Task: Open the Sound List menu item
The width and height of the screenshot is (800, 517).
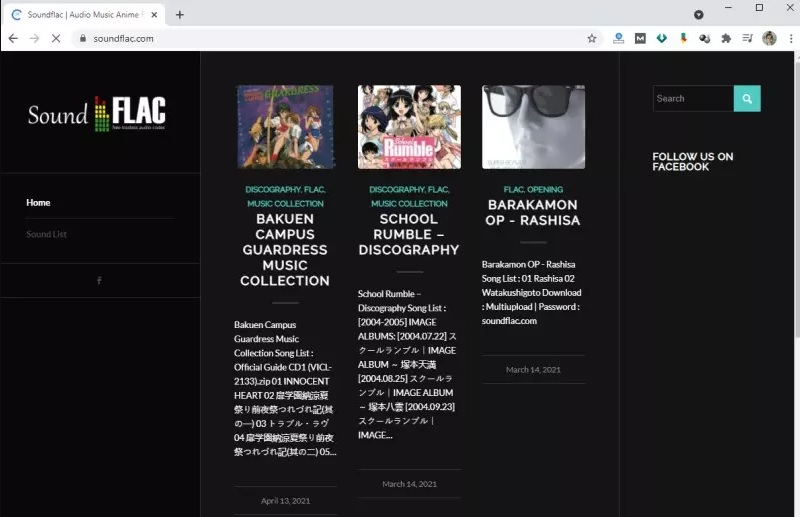Action: click(46, 234)
